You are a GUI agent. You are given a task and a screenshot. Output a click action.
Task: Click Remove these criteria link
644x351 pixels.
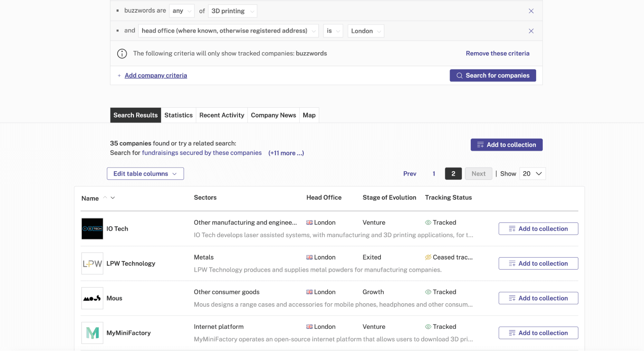(497, 54)
